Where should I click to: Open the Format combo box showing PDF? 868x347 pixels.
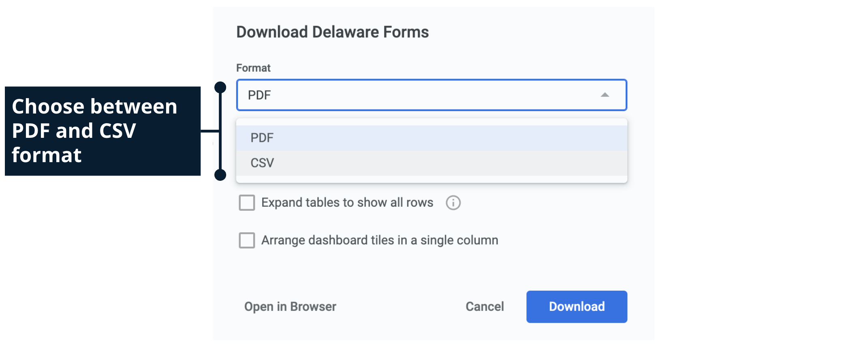421,95
